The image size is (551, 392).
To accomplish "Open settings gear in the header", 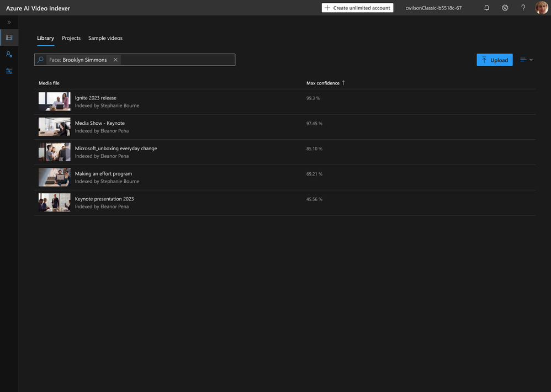I will coord(505,8).
